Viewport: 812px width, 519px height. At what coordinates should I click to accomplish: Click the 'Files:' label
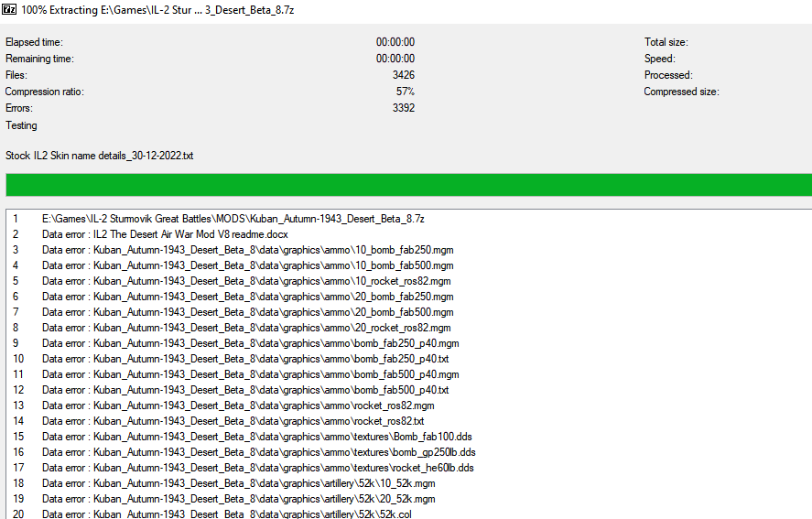[16, 75]
